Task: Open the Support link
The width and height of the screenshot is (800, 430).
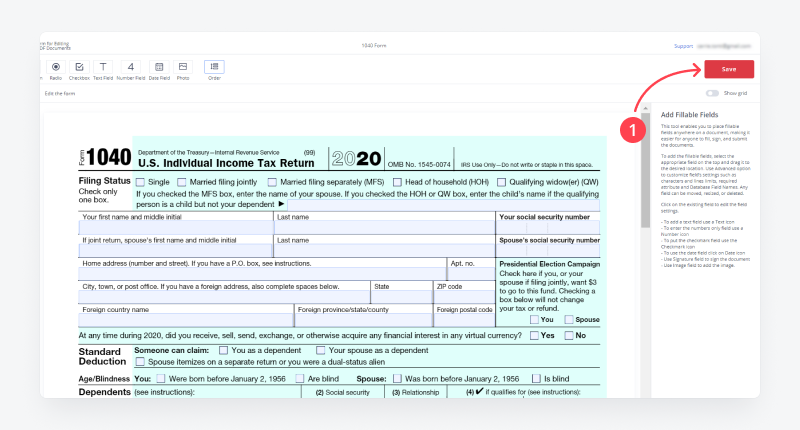Action: pos(683,46)
